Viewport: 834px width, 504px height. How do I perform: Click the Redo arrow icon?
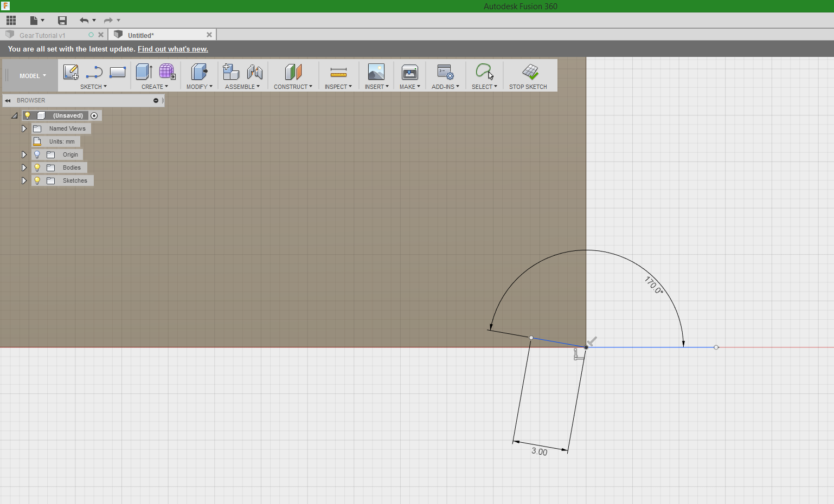tap(108, 21)
